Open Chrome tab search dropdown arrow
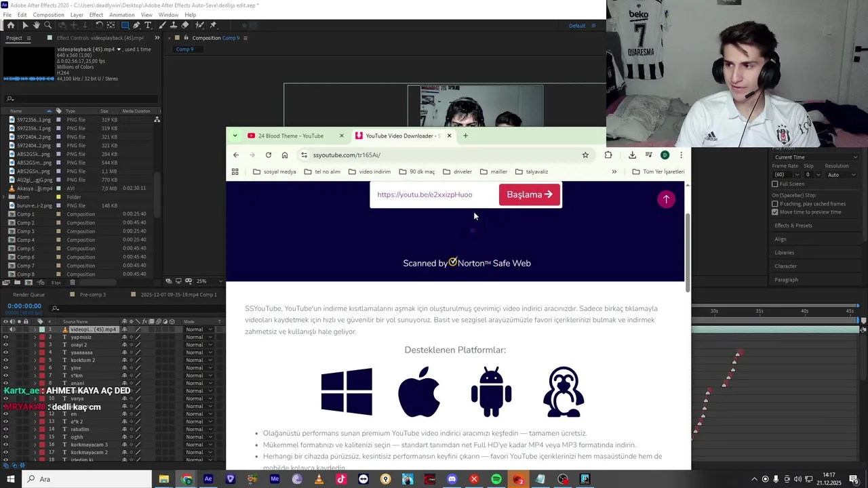 (x=235, y=136)
